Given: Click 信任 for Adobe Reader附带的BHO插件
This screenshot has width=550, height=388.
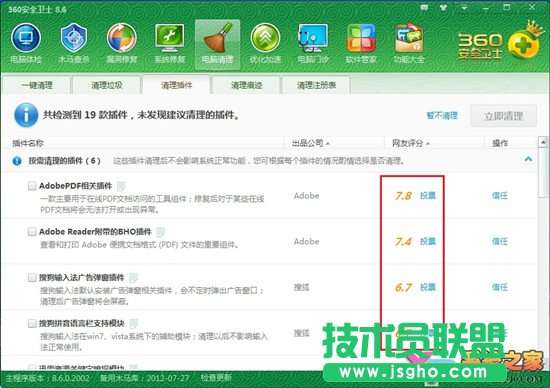Looking at the screenshot, I should [x=499, y=241].
